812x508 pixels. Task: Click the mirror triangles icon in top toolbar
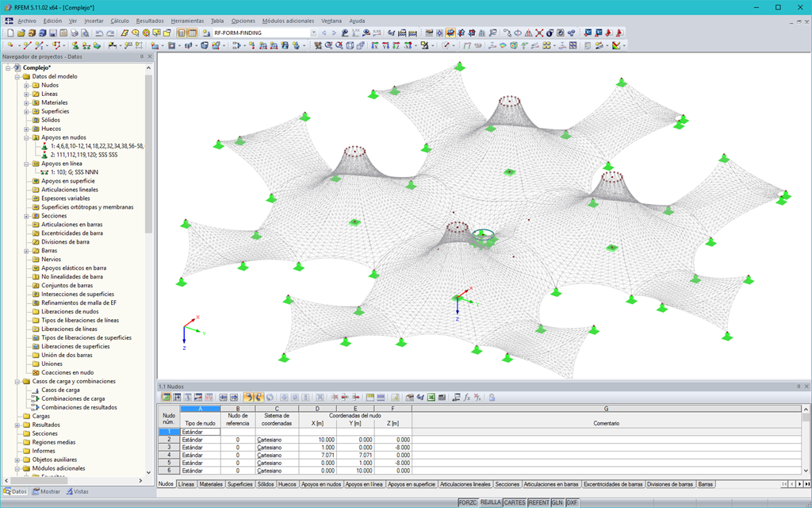coord(528,33)
